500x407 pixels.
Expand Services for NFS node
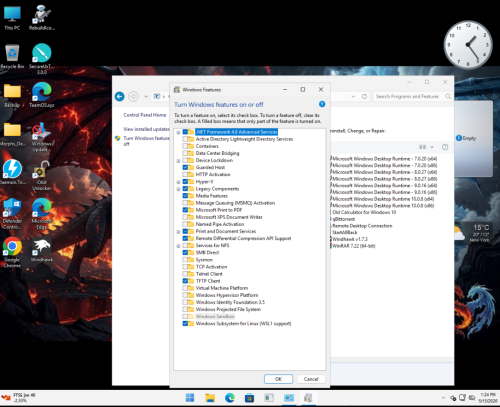click(178, 246)
